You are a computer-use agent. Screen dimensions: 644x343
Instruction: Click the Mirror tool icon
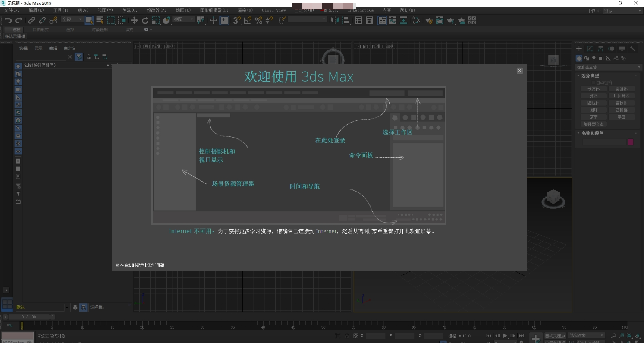335,20
